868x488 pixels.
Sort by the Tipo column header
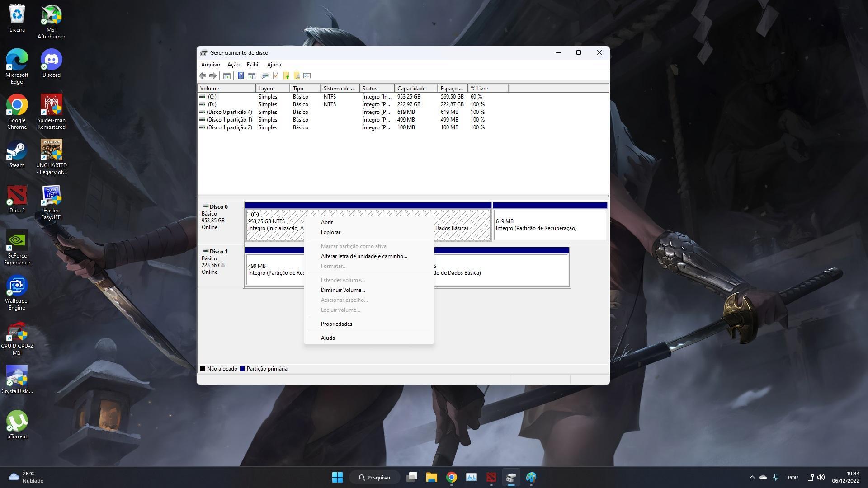point(305,89)
